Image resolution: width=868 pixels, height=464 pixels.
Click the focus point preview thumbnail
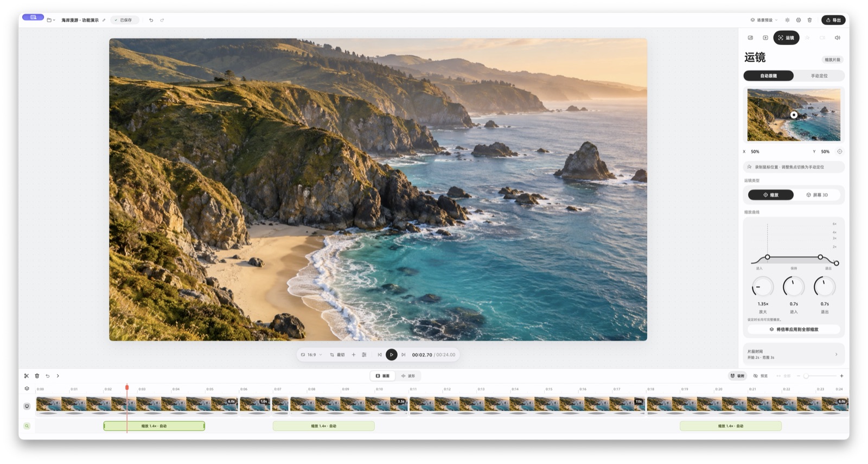pyautogui.click(x=794, y=115)
